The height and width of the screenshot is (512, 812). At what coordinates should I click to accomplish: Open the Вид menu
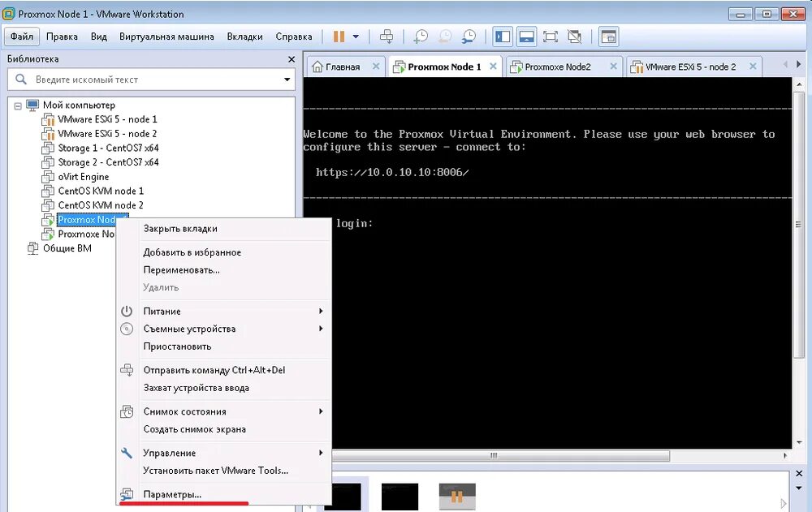click(98, 37)
